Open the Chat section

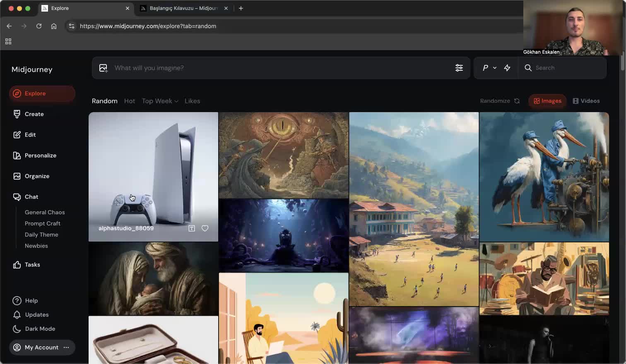pos(26,197)
